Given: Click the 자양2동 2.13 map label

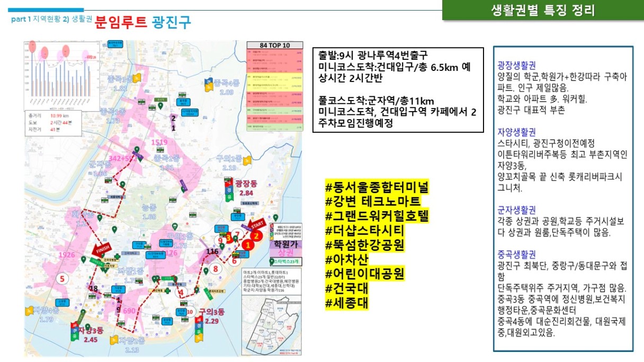Looking at the screenshot, I should pos(132,345).
